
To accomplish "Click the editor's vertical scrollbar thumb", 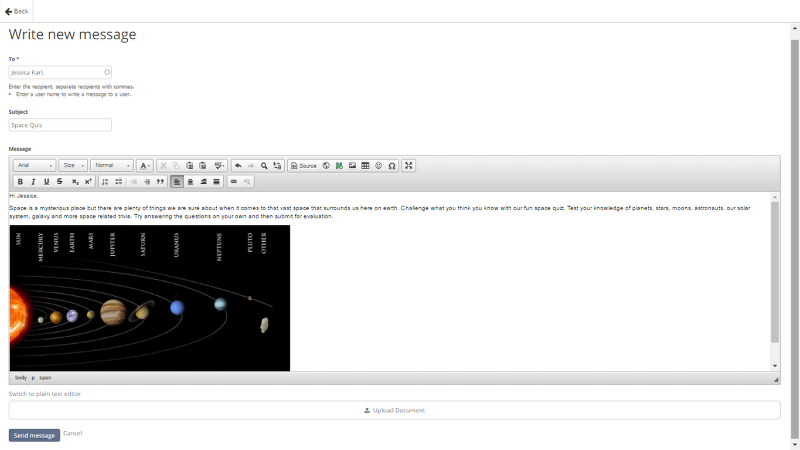I will pos(775,272).
